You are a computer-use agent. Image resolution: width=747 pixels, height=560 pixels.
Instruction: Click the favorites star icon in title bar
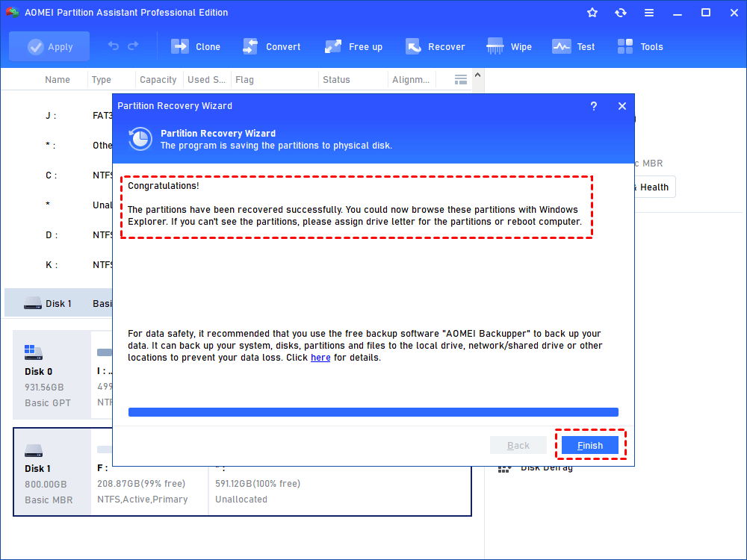(x=592, y=13)
